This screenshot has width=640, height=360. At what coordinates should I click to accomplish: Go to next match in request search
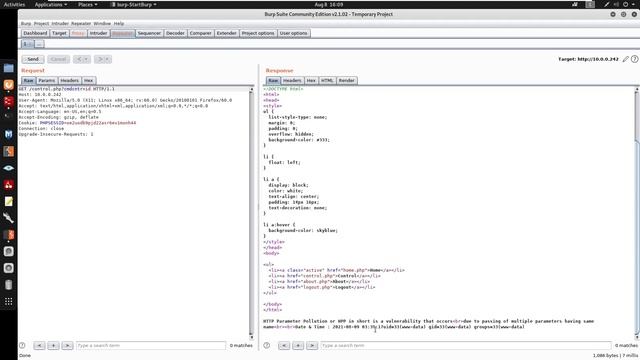coord(67,346)
